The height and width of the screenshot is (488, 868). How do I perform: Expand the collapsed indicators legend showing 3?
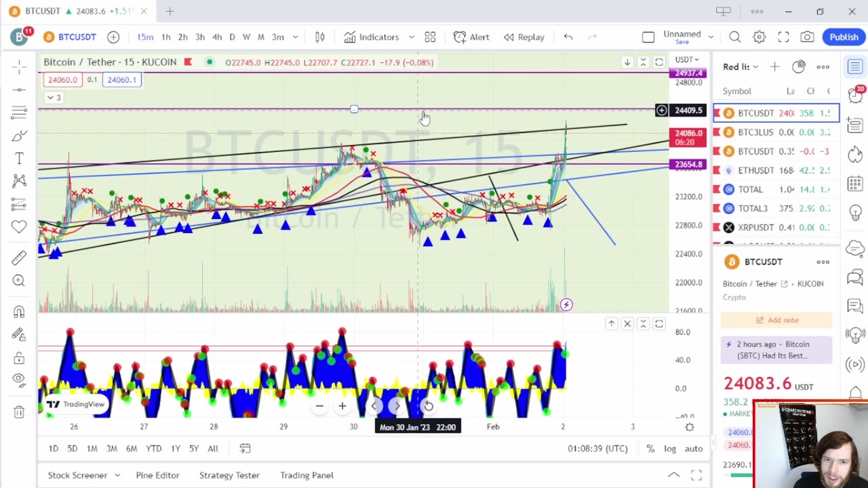click(x=54, y=98)
